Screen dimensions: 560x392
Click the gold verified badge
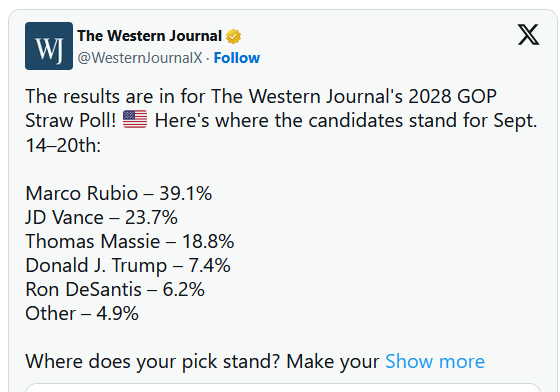point(233,36)
